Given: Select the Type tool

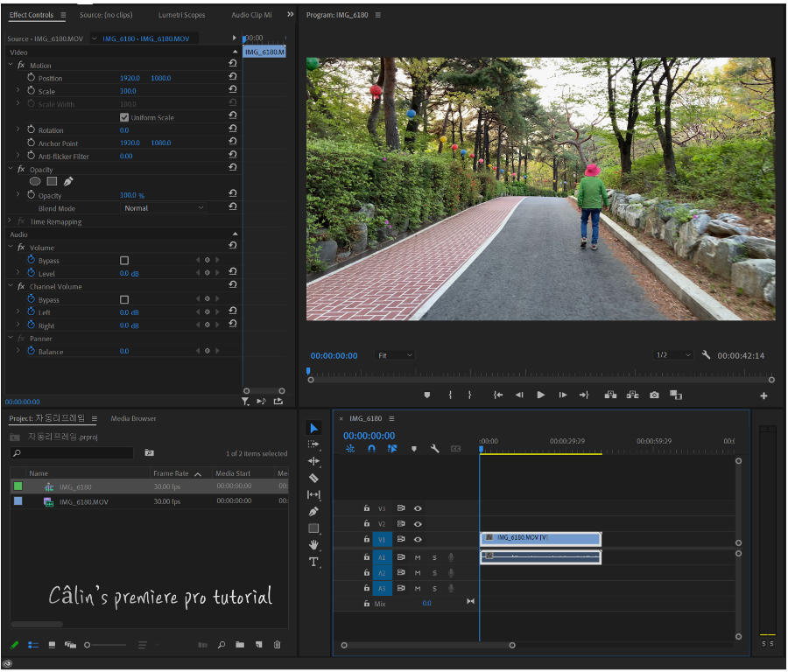Looking at the screenshot, I should click(x=313, y=562).
